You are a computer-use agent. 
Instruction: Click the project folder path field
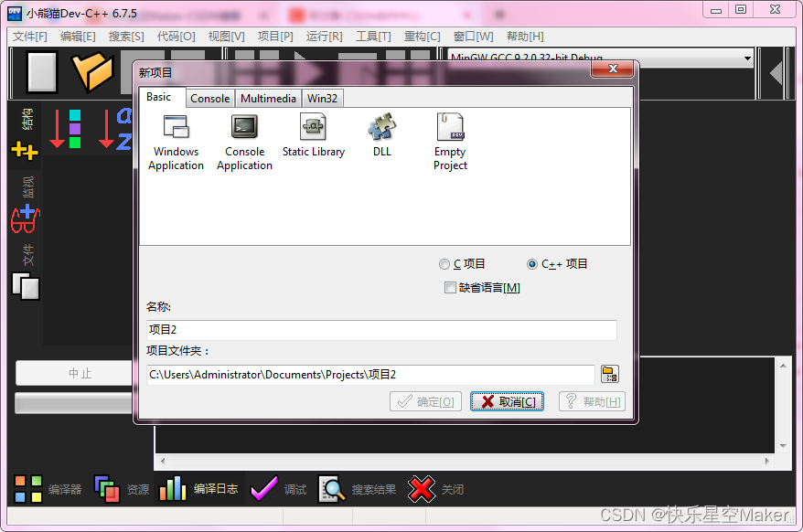pos(370,375)
